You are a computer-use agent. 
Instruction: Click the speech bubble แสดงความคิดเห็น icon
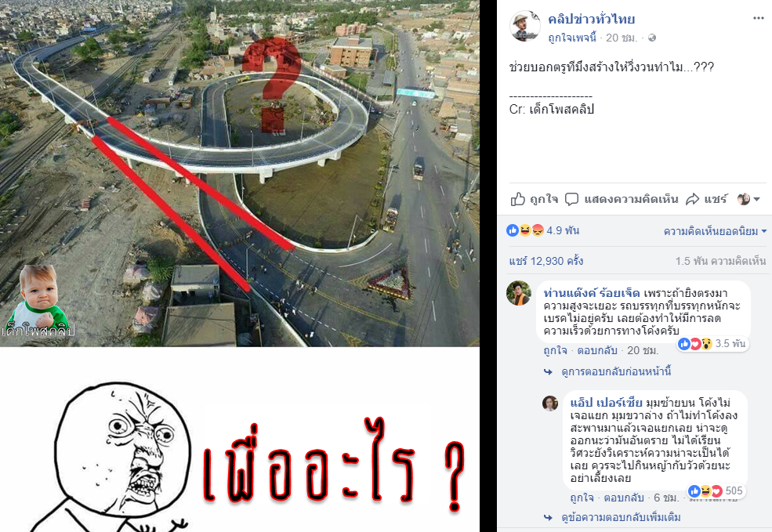[571, 199]
